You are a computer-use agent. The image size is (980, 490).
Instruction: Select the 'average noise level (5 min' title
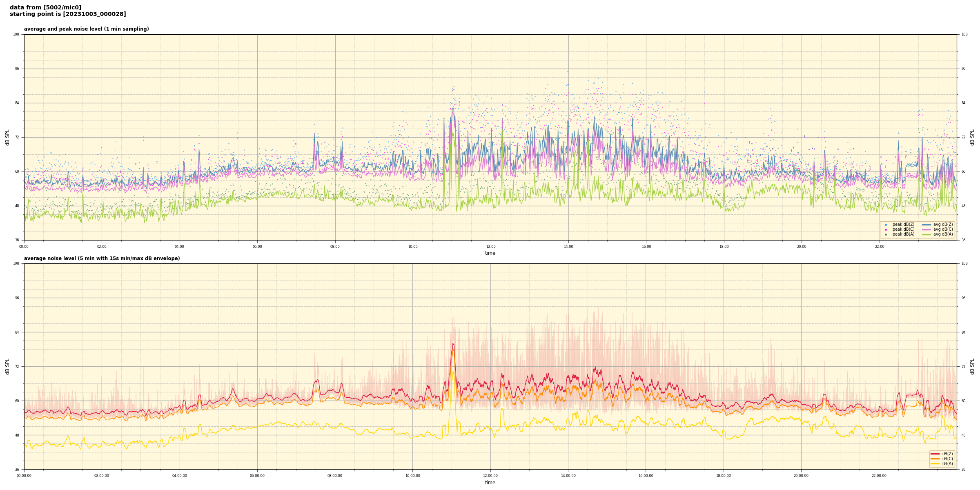pos(102,258)
